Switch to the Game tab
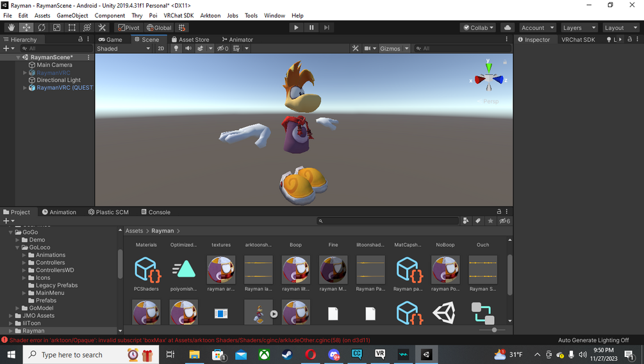The height and width of the screenshot is (364, 644). coord(110,40)
